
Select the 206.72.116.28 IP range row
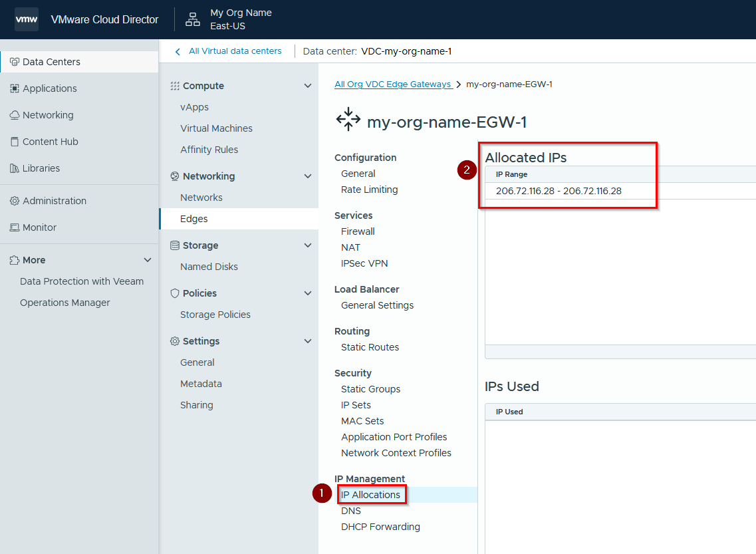coord(620,191)
